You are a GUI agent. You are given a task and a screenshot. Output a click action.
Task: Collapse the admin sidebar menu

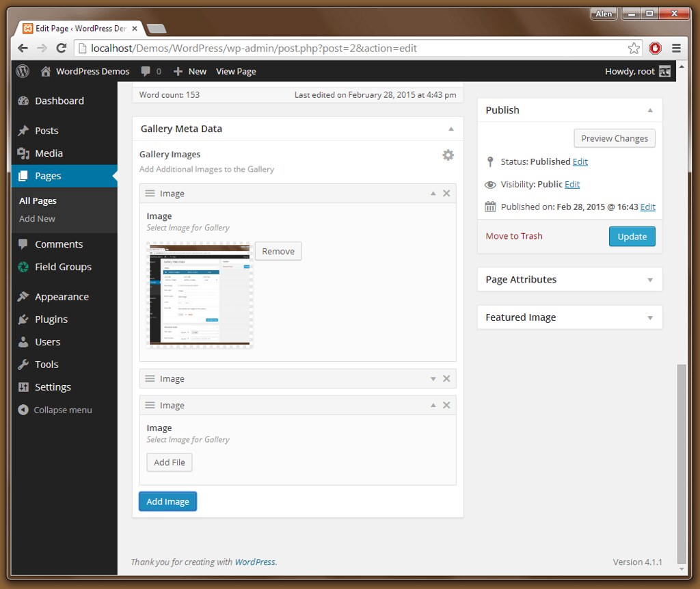coord(55,410)
